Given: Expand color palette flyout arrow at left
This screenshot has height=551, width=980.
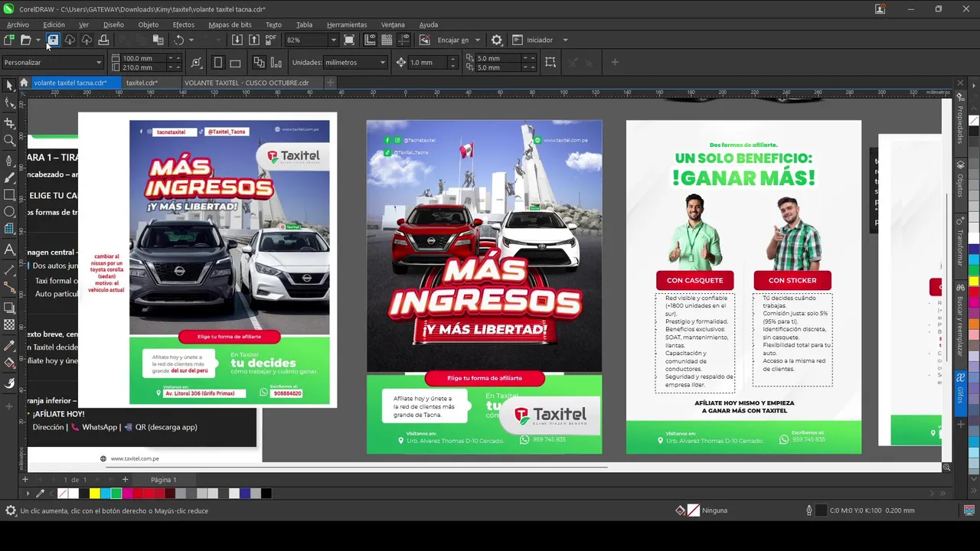Looking at the screenshot, I should click(29, 494).
